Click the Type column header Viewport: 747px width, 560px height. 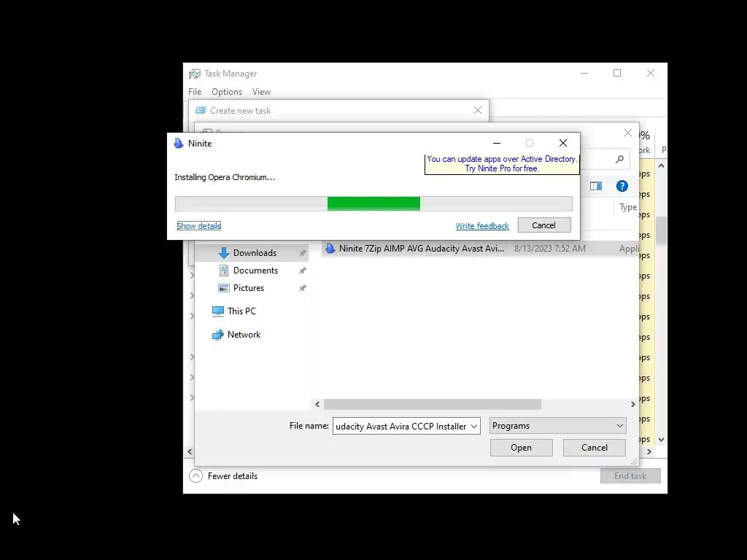coord(628,207)
